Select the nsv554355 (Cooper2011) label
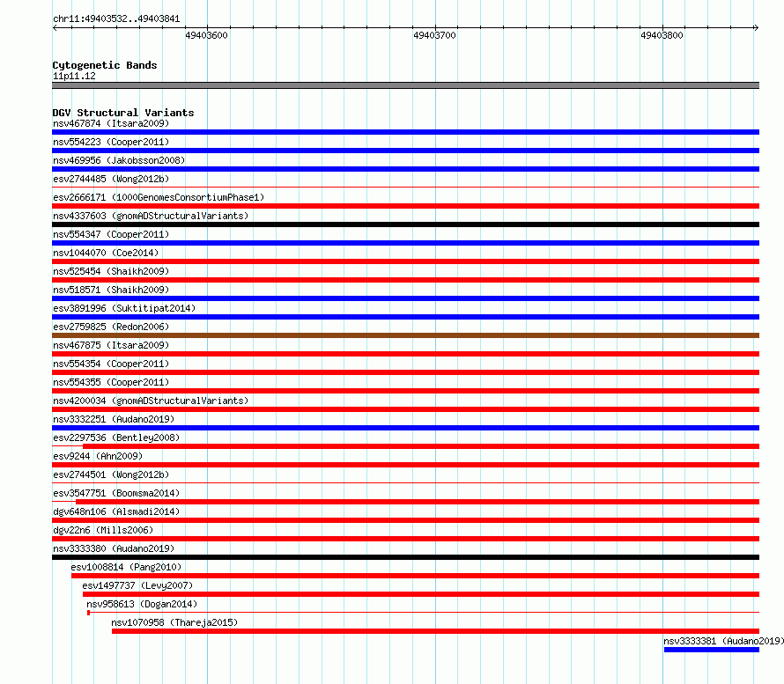This screenshot has height=684, width=784. point(111,382)
